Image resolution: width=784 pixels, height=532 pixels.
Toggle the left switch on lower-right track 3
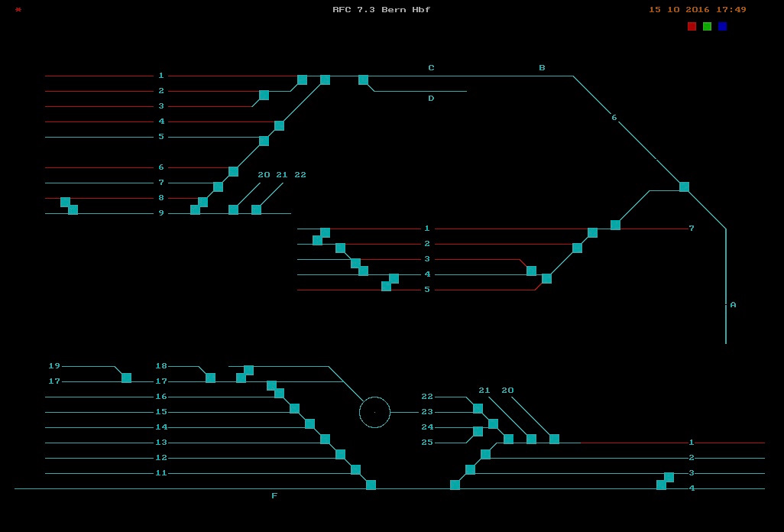(x=470, y=469)
